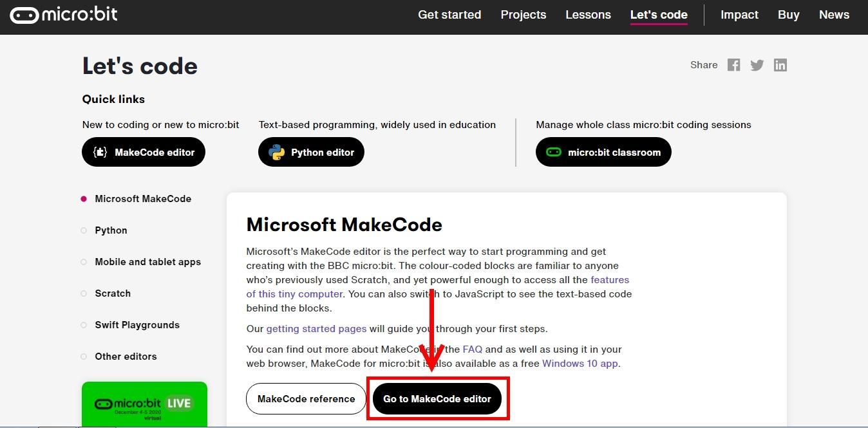Switch to the Projects page
Screen dimensions: 868x428
[523, 14]
